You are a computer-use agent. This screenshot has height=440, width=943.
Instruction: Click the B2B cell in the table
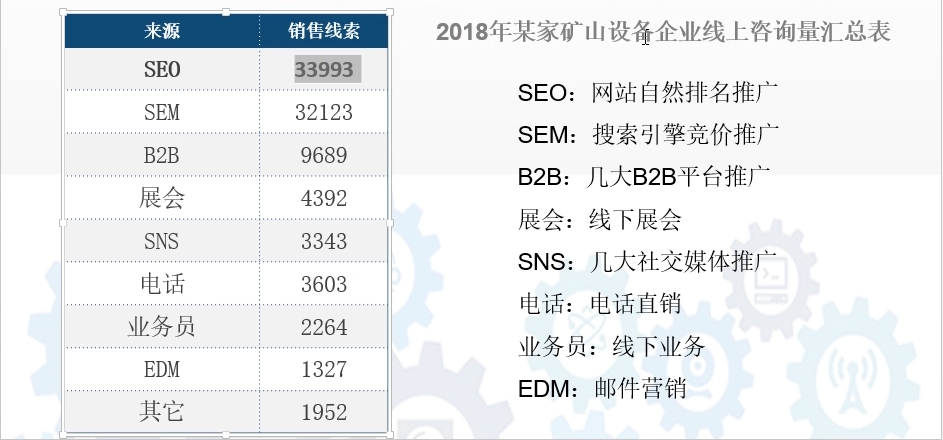point(161,155)
